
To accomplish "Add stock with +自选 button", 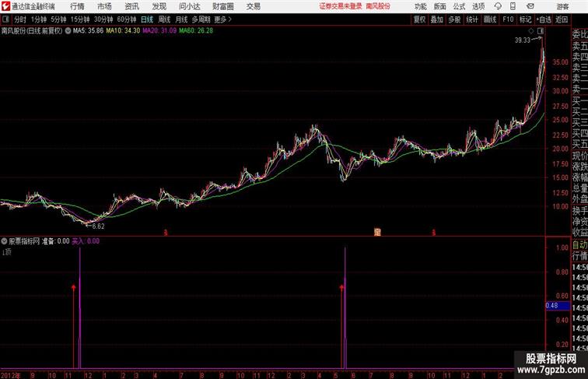I will 544,19.
